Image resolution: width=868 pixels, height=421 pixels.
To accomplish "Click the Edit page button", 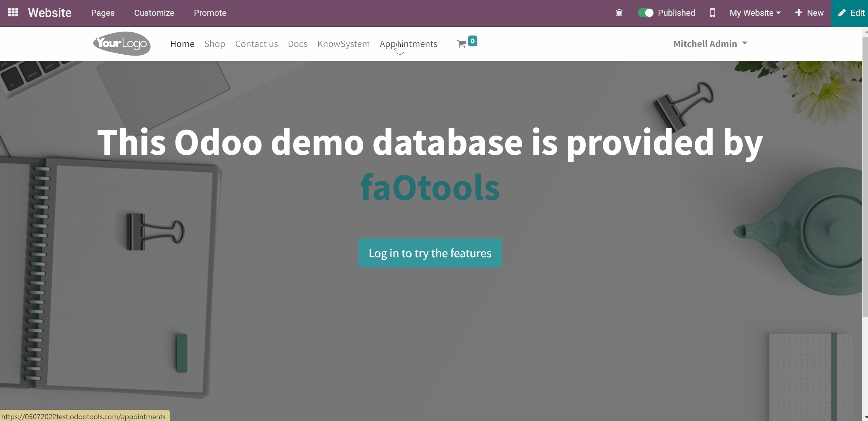I will coord(850,13).
